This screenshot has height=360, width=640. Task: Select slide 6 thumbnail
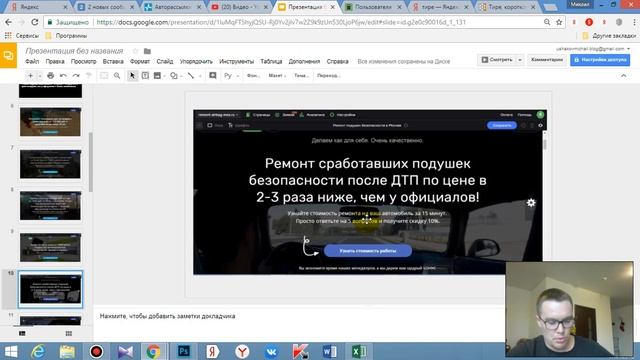pyautogui.click(x=50, y=122)
